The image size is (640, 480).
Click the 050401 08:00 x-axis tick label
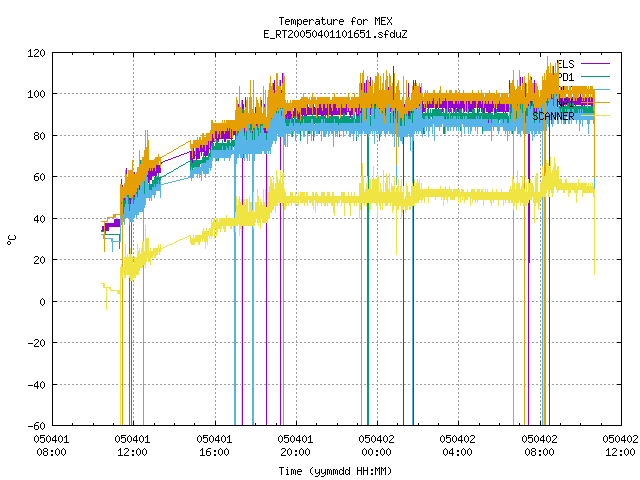pyautogui.click(x=51, y=446)
